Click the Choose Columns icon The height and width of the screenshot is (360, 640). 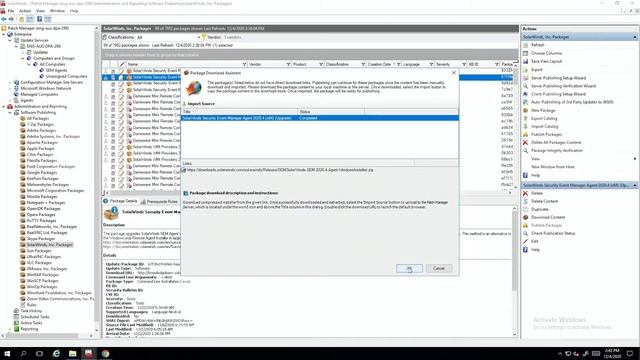point(526,53)
